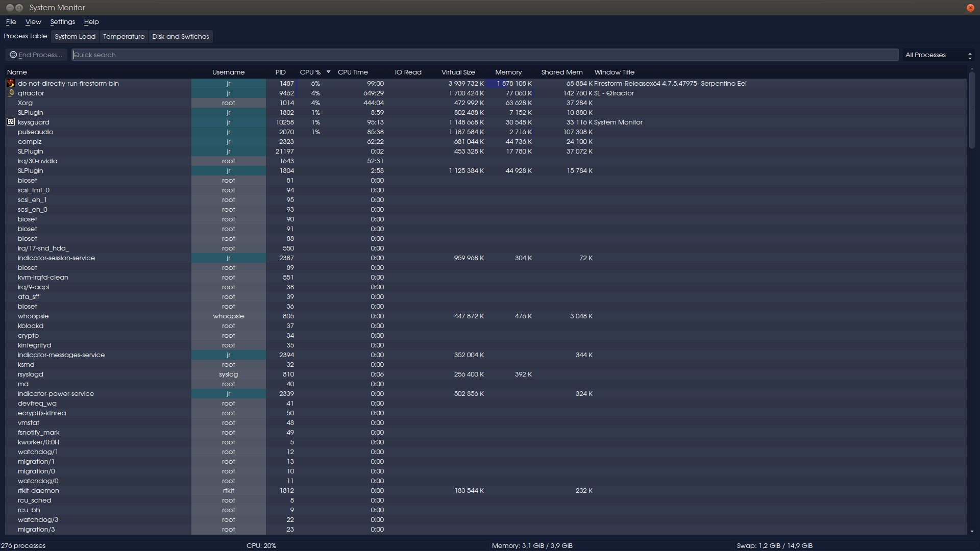
Task: Close the System Monitor window
Action: tap(970, 8)
